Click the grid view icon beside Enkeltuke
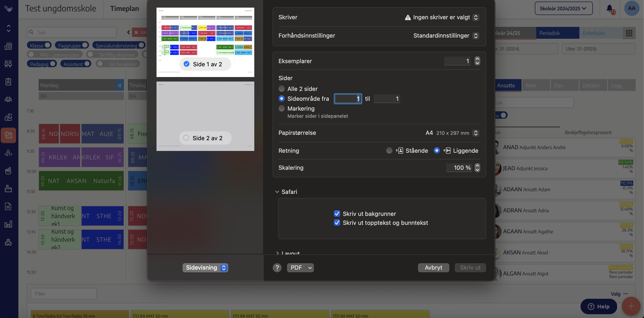The image size is (644, 318). tap(629, 33)
